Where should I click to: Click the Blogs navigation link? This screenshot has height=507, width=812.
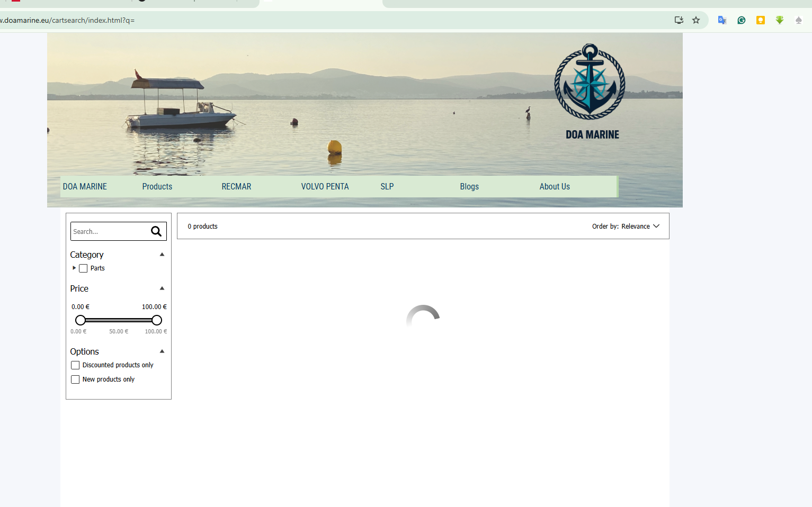tap(469, 187)
